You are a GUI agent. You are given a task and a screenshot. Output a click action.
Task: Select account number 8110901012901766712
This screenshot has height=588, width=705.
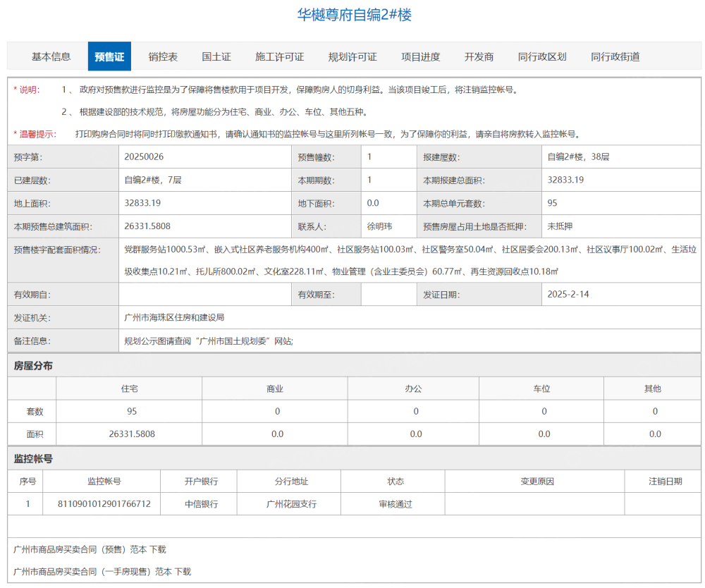pos(104,504)
